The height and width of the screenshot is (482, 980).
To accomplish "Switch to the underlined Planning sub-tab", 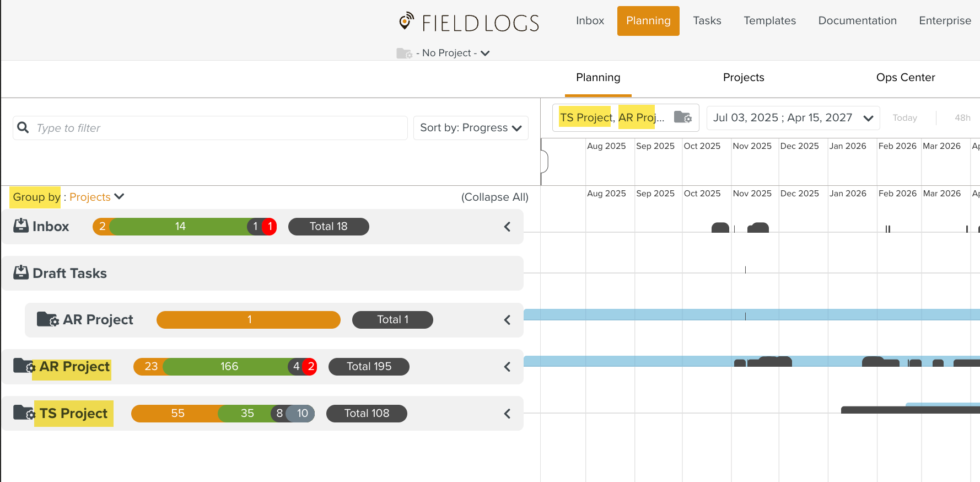I will tap(598, 78).
